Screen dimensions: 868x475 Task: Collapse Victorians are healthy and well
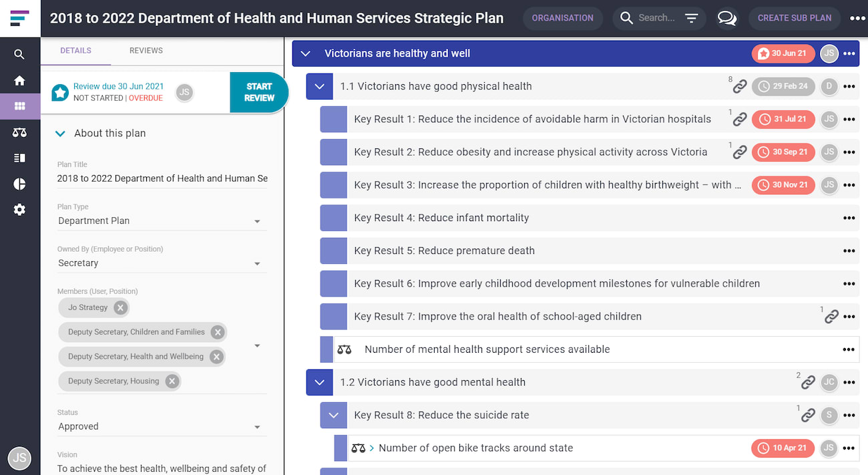(x=306, y=53)
